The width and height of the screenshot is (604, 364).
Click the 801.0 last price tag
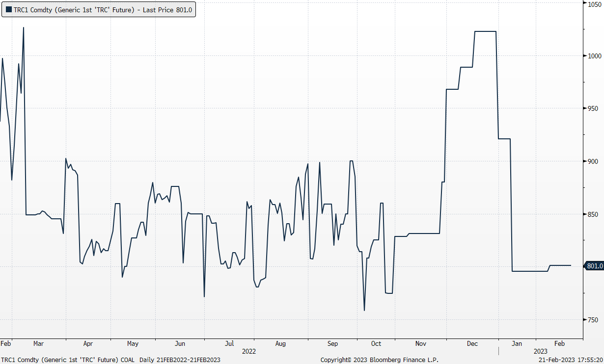[594, 266]
